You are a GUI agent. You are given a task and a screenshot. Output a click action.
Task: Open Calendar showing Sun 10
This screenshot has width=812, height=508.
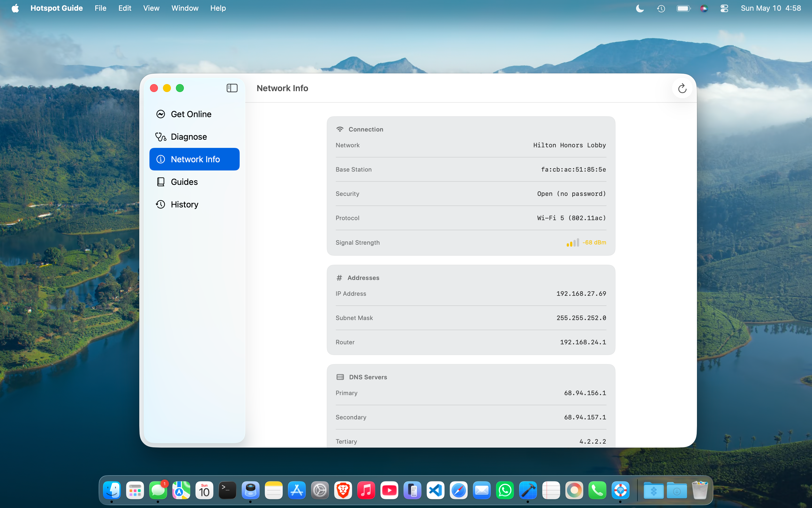click(x=204, y=491)
